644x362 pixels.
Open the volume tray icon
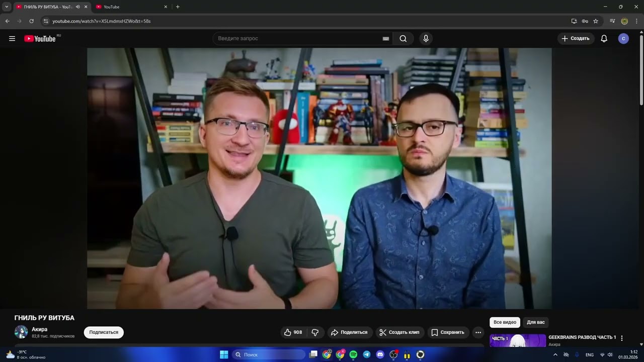click(x=610, y=354)
